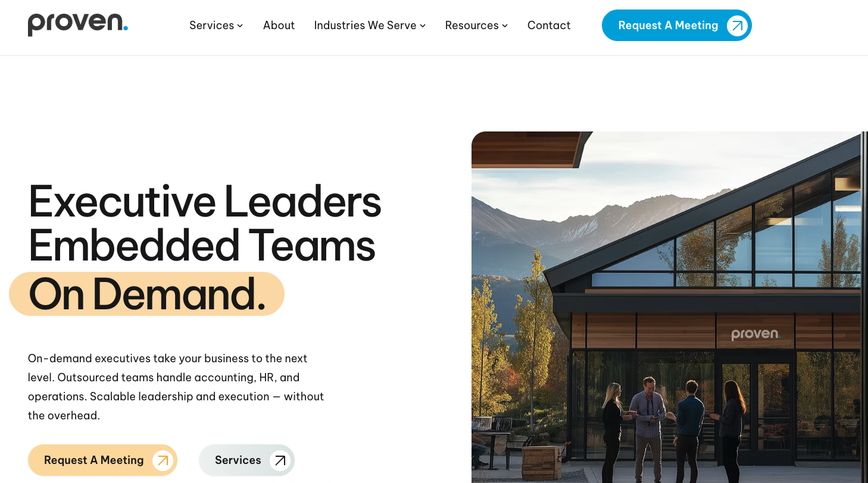
Task: Click the proven logo in header
Action: click(x=78, y=24)
